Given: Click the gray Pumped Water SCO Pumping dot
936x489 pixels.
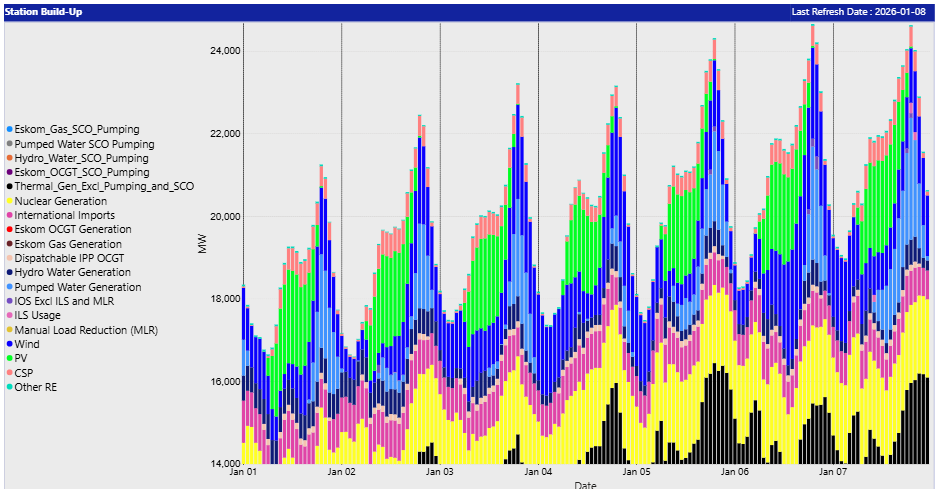Looking at the screenshot, I should pyautogui.click(x=9, y=144).
